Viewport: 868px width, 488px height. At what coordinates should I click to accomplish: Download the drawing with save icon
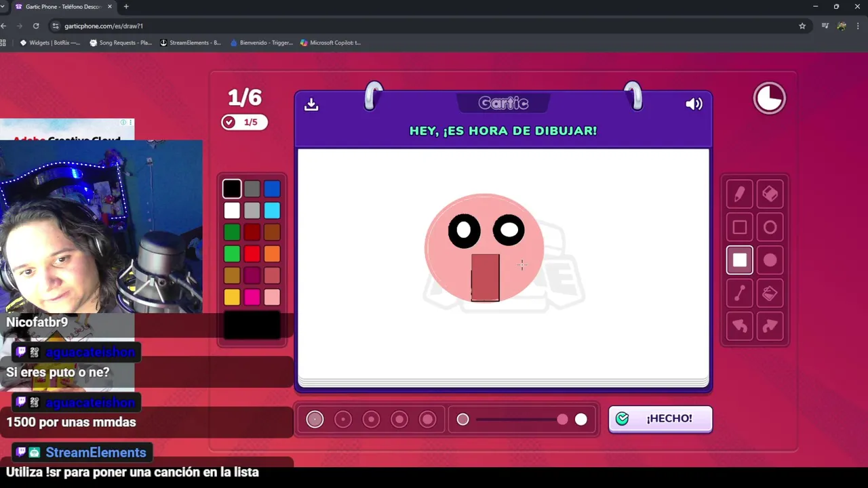311,104
